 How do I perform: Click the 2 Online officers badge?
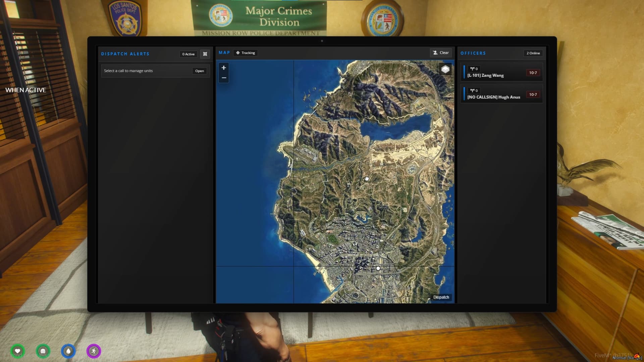click(x=533, y=53)
